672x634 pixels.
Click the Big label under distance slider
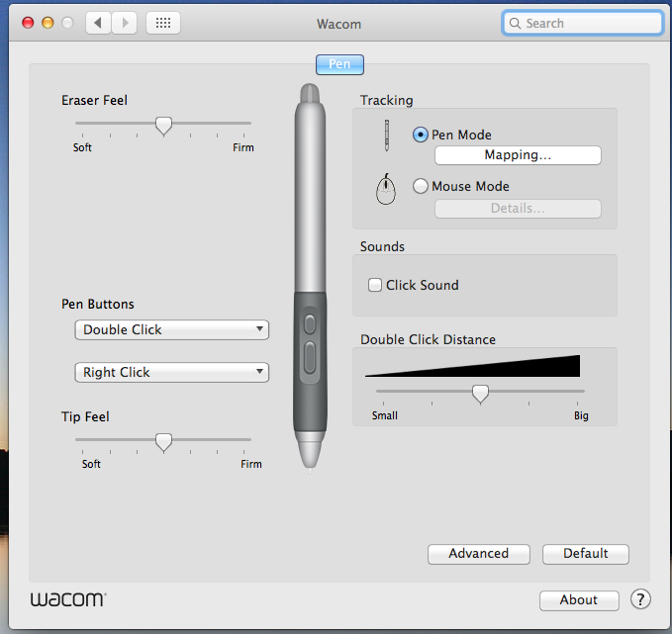(x=581, y=416)
